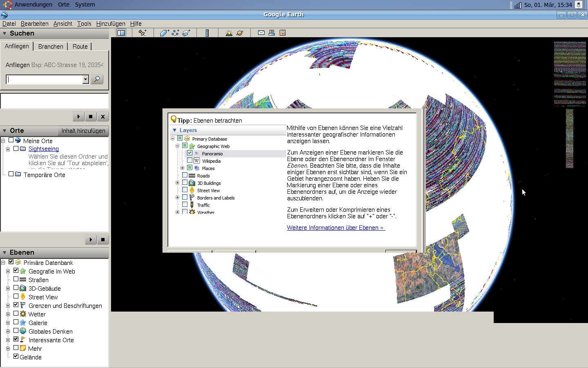The image size is (588, 368).
Task: Collapse the Orte panel header triangle
Action: (x=4, y=131)
